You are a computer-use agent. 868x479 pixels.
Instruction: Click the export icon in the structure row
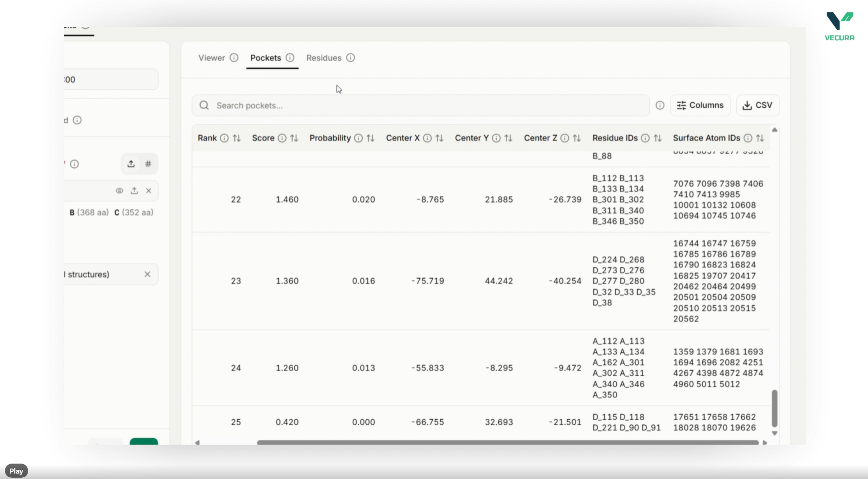[134, 191]
